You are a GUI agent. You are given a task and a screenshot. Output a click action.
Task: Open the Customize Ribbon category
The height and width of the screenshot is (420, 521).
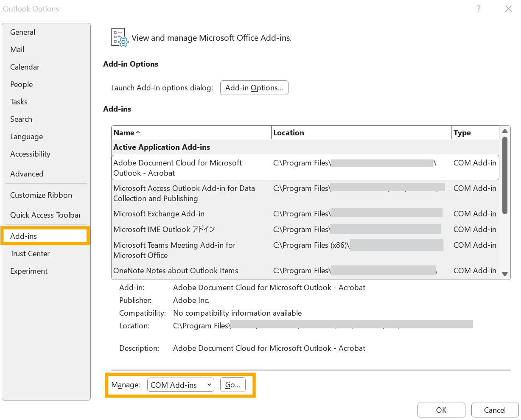click(x=46, y=195)
